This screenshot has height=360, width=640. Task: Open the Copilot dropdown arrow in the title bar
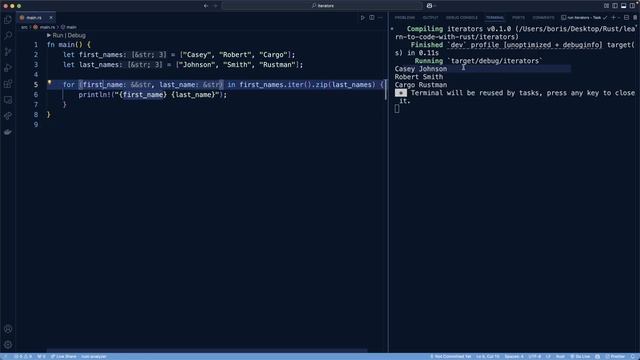[x=435, y=6]
